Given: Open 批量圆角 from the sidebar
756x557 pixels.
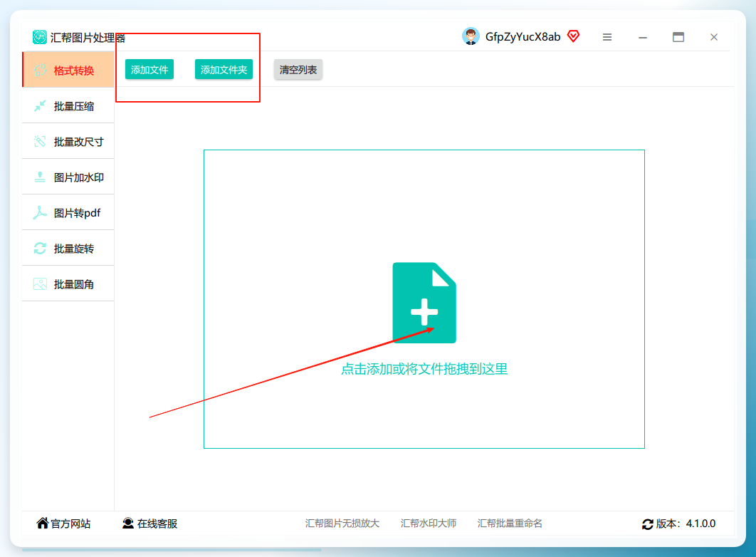Looking at the screenshot, I should (x=68, y=284).
